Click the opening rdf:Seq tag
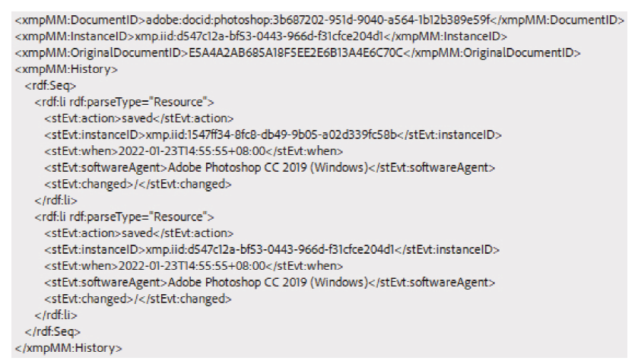This screenshot has height=364, width=638. (x=50, y=86)
